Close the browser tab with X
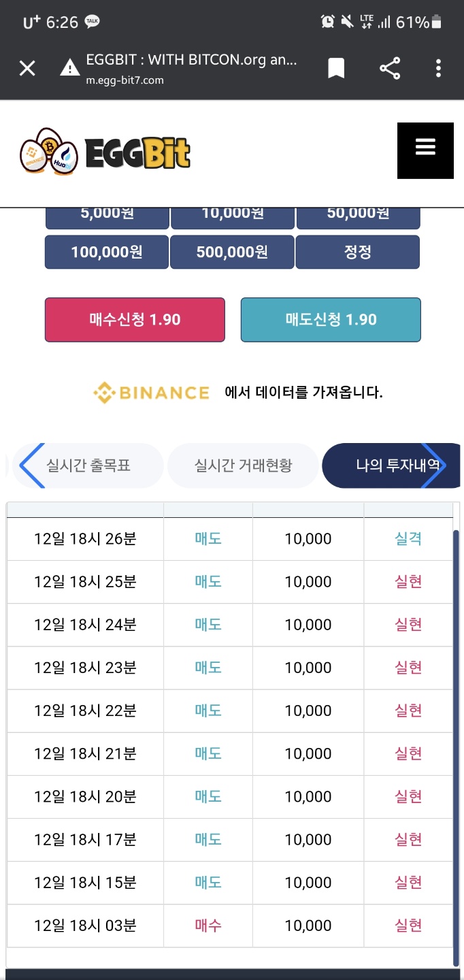 point(27,68)
